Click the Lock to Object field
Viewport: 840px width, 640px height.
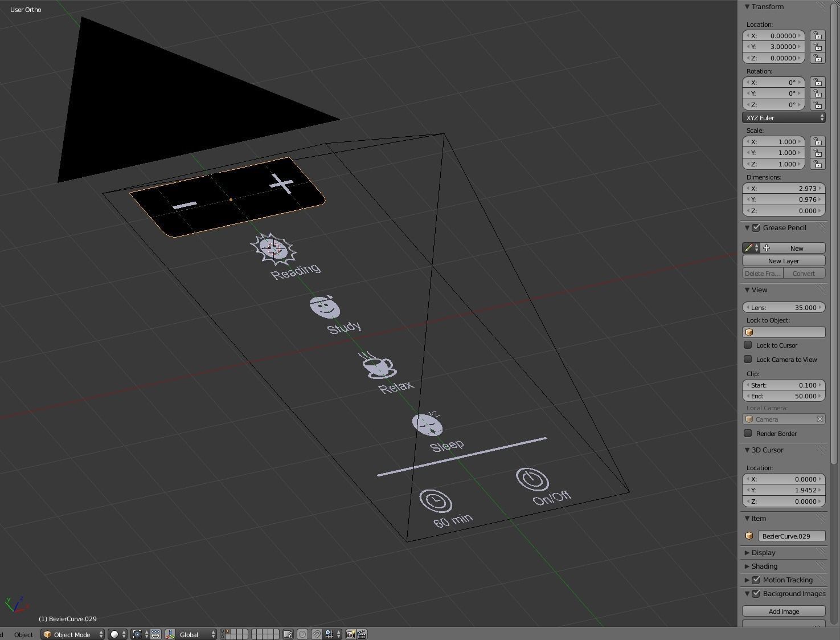pyautogui.click(x=784, y=332)
